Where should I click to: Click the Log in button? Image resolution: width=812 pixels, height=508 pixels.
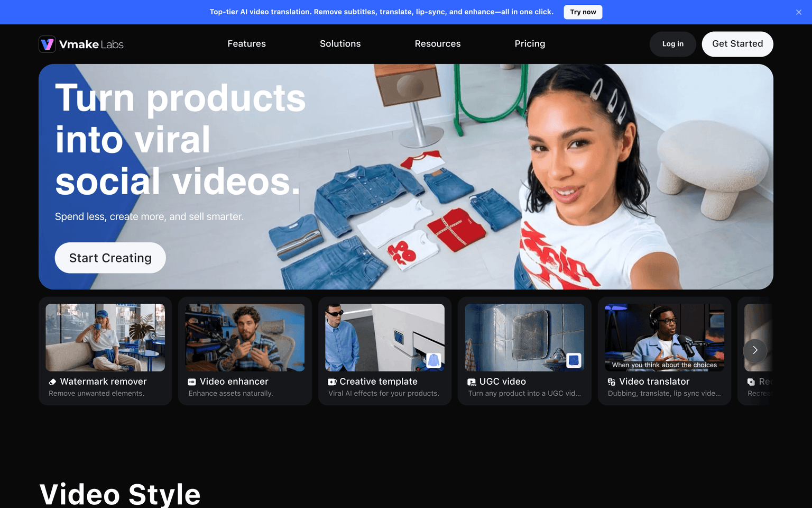[673, 44]
